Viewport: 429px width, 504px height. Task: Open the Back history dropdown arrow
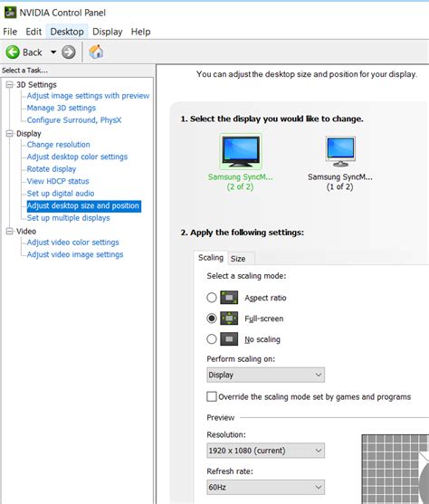[53, 52]
